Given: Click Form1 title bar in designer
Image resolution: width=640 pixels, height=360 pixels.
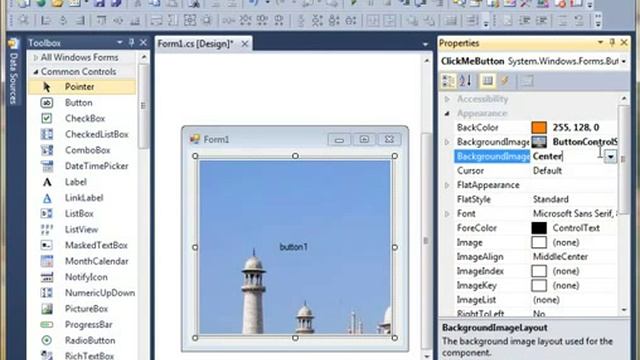Looking at the screenshot, I should [x=295, y=140].
